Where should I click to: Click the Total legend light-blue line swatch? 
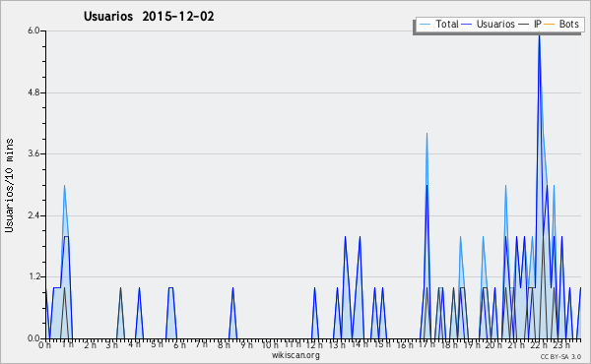(425, 25)
